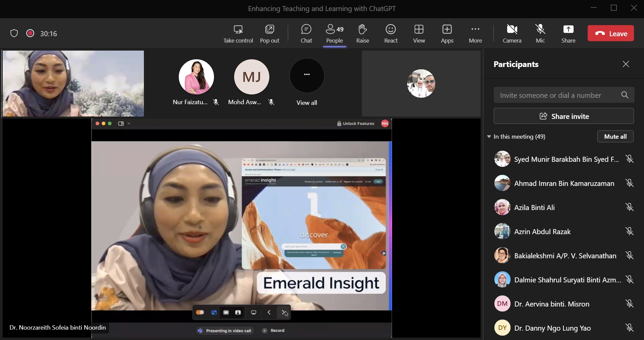This screenshot has height=340, width=644.
Task: Select Dr. Aervina's DM avatar
Action: 502,303
